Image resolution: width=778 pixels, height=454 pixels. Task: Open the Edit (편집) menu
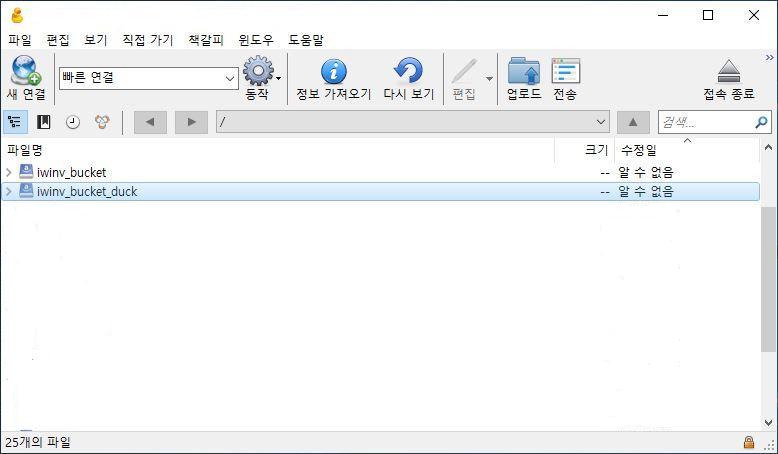pos(58,40)
